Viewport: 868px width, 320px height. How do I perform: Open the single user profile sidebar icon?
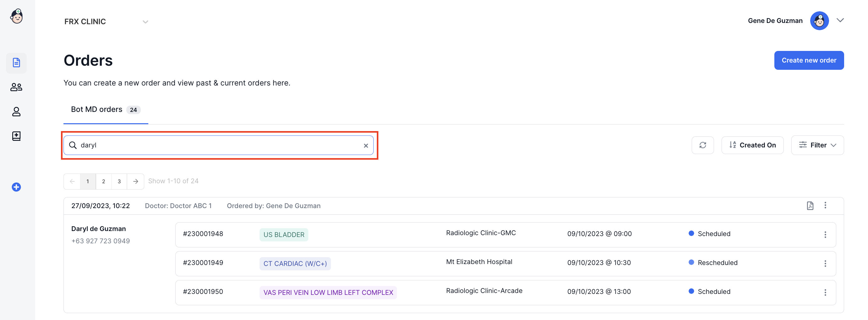point(16,112)
